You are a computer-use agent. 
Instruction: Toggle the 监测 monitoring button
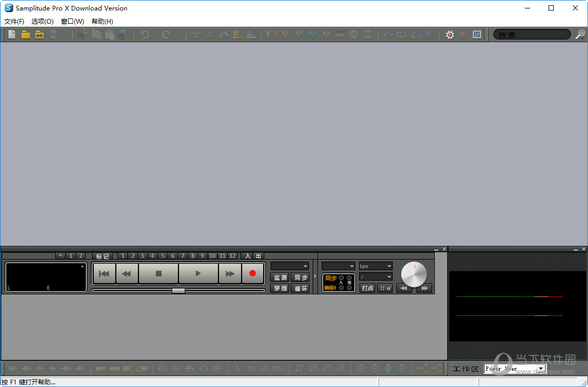280,277
